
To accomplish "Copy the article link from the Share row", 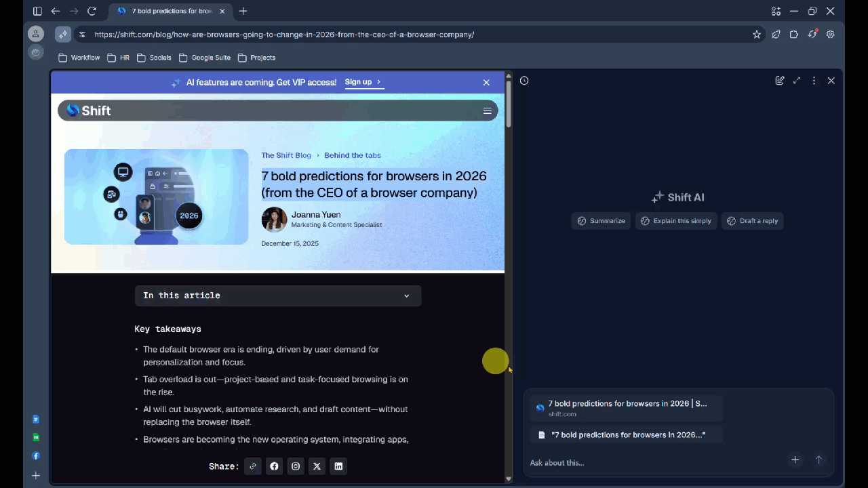I will tap(253, 466).
